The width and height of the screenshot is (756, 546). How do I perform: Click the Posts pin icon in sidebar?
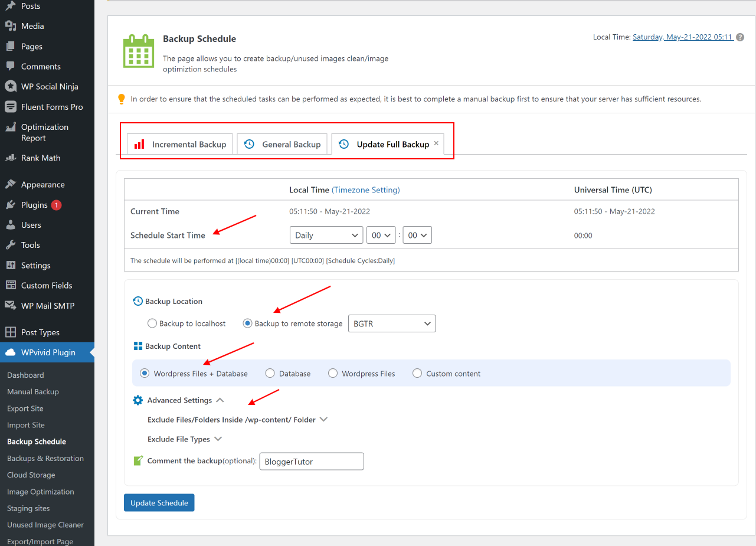(x=11, y=6)
